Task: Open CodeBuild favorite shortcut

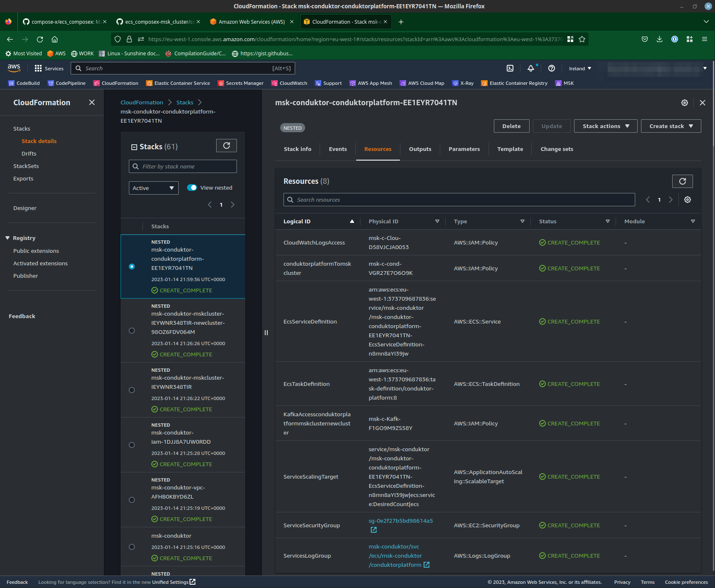Action: [24, 83]
